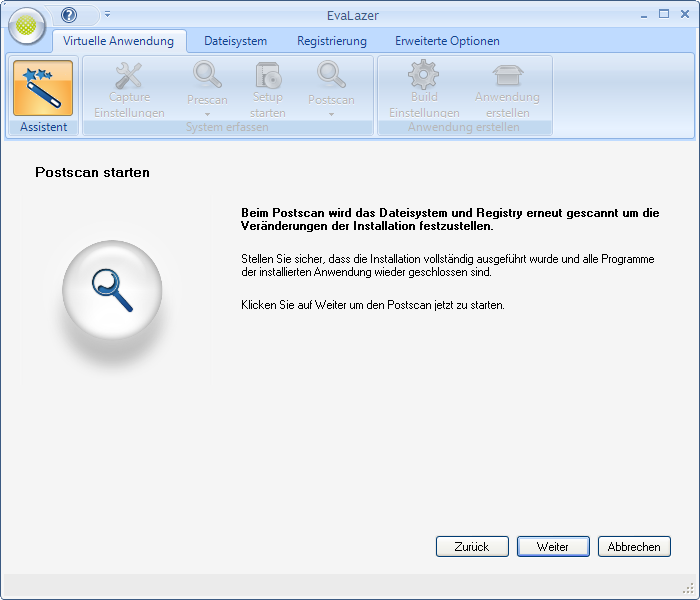Go back with the Zurück button
Viewport: 700px width, 600px height.
tap(471, 547)
